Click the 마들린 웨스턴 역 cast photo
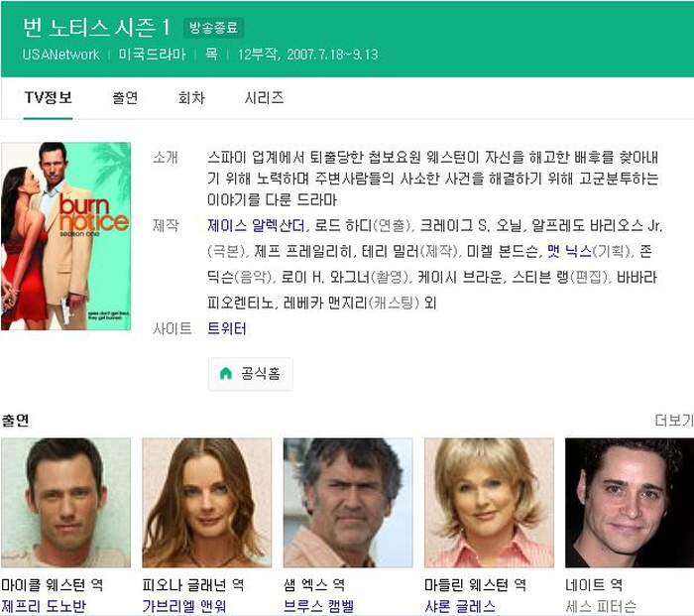 [489, 502]
